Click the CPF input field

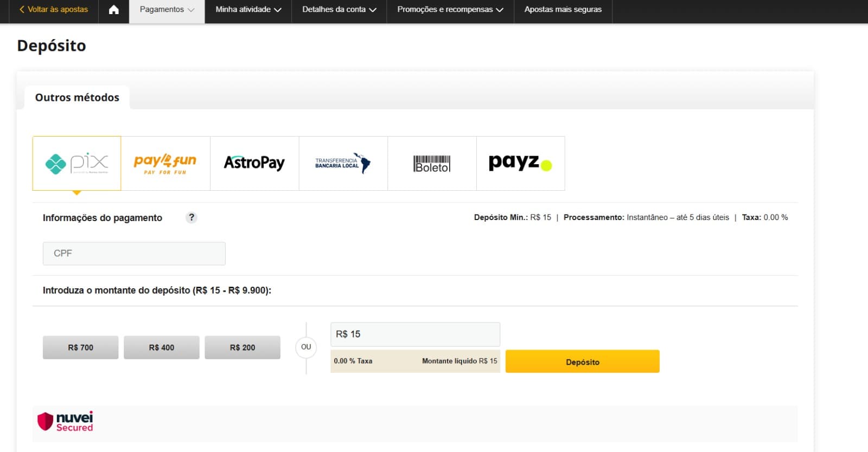[134, 254]
